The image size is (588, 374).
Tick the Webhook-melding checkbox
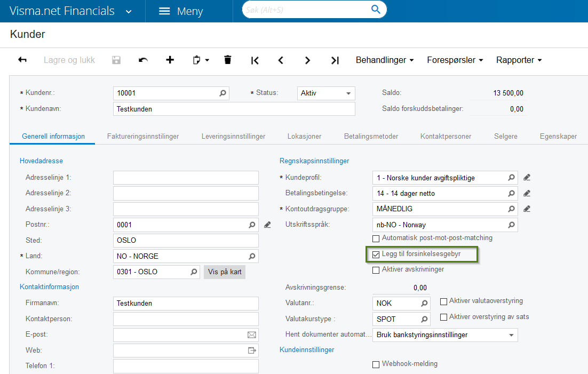click(x=376, y=364)
